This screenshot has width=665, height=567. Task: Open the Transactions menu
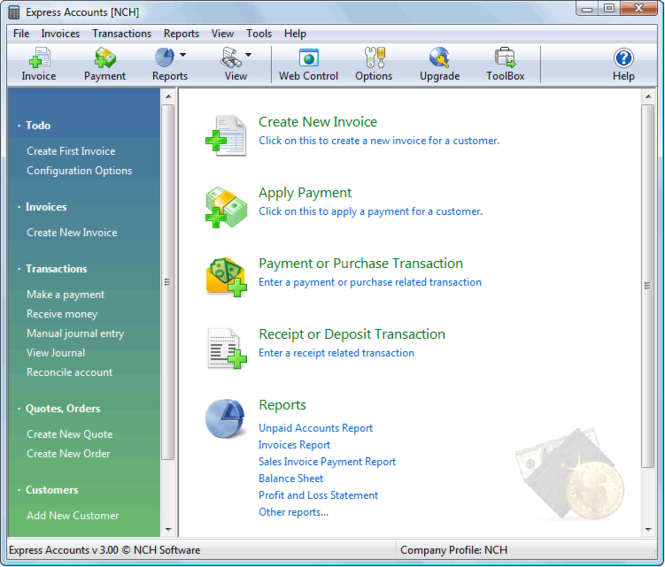[x=122, y=34]
